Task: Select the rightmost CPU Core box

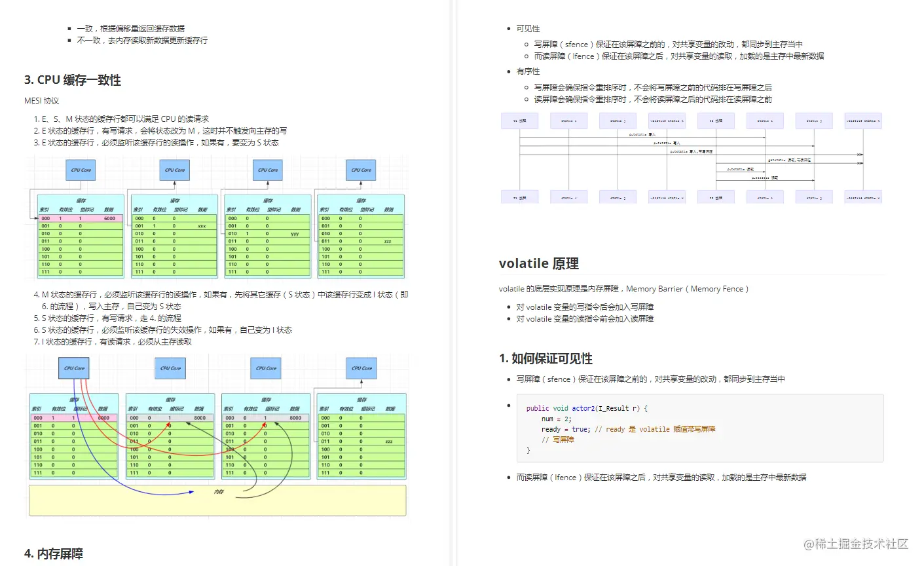Action: pos(360,170)
